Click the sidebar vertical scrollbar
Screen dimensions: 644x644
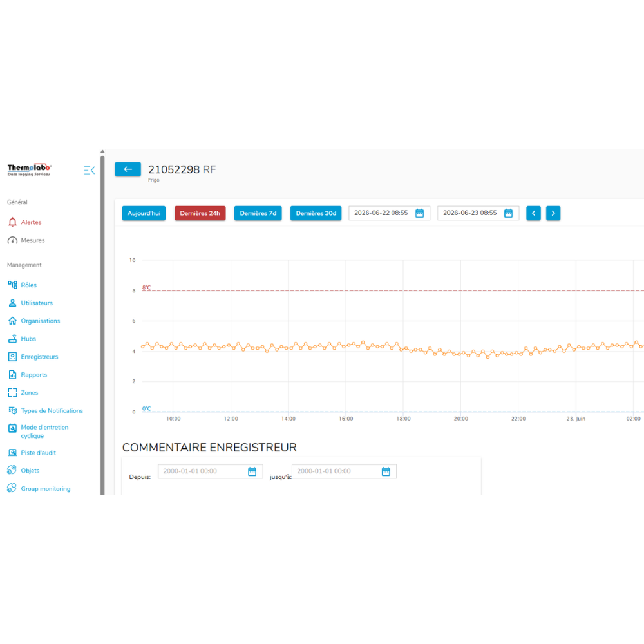click(102, 325)
